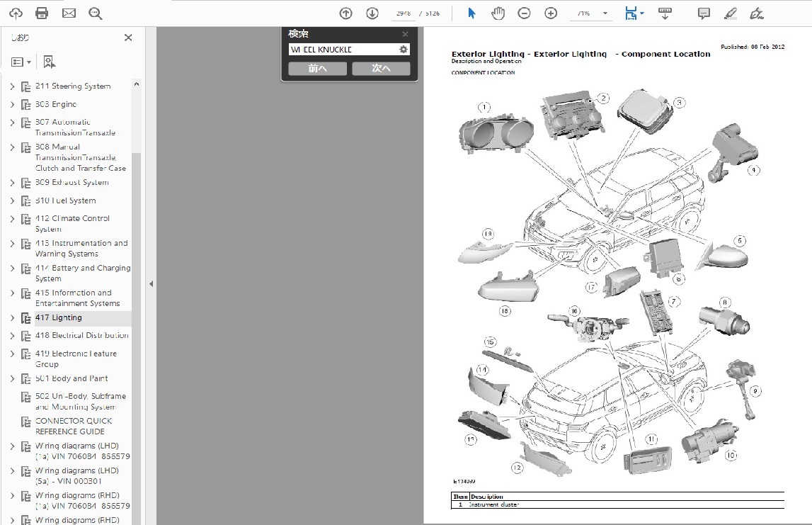Viewport: 812px width, 525px height.
Task: Expand the 412 Climate Control System bookmark
Action: pos(13,219)
